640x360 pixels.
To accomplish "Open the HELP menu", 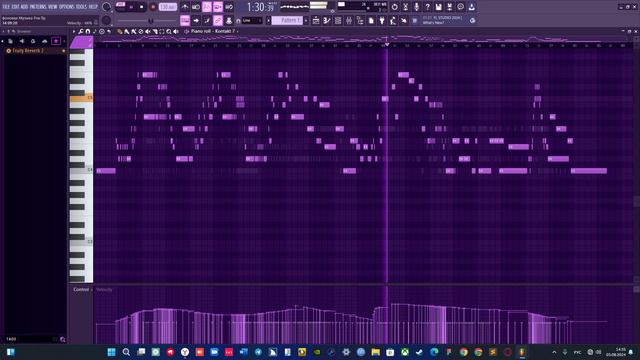I will (x=93, y=7).
